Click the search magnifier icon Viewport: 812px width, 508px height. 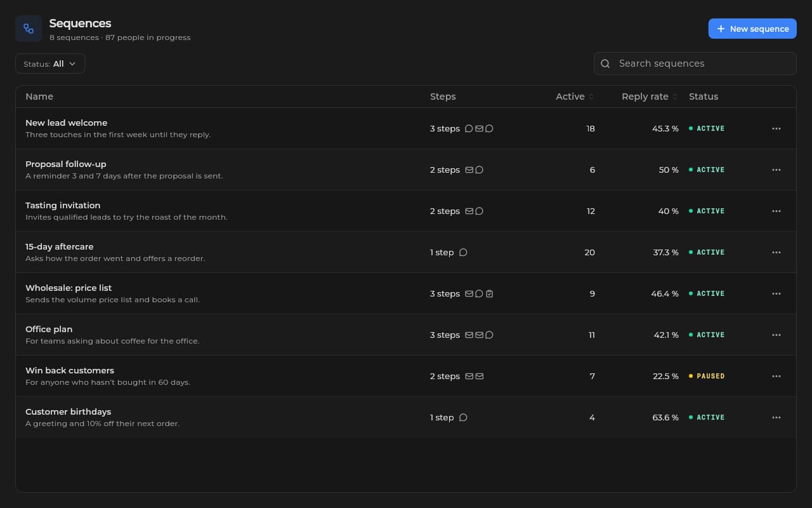(605, 63)
